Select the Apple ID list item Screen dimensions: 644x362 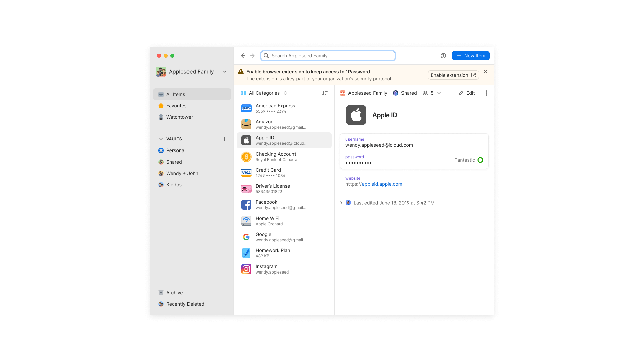click(284, 140)
